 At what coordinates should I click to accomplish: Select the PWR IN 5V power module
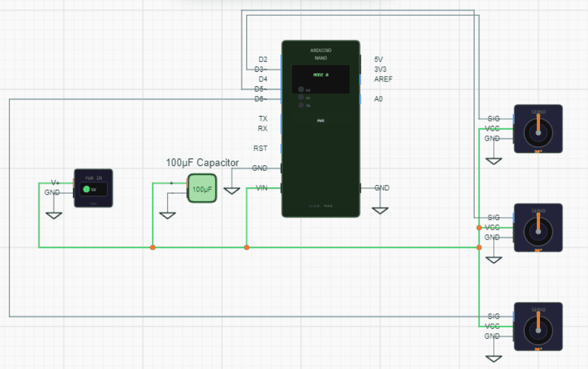(94, 188)
